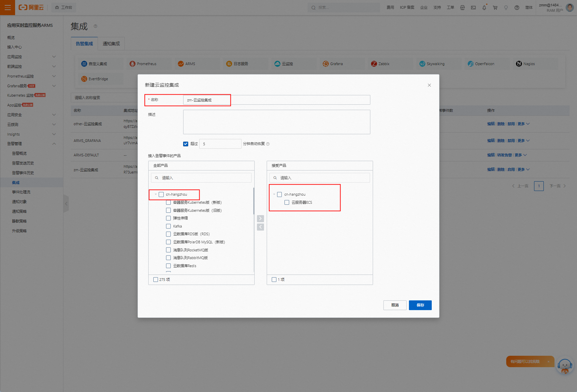Collapse cn-hangzhou tree in 全部产品
The height and width of the screenshot is (392, 577).
pos(156,194)
